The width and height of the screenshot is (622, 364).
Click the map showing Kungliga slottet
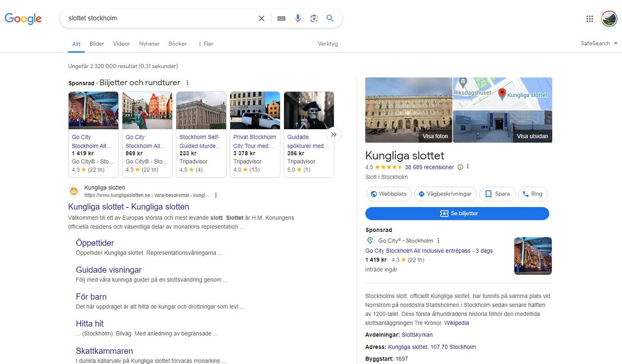point(502,93)
